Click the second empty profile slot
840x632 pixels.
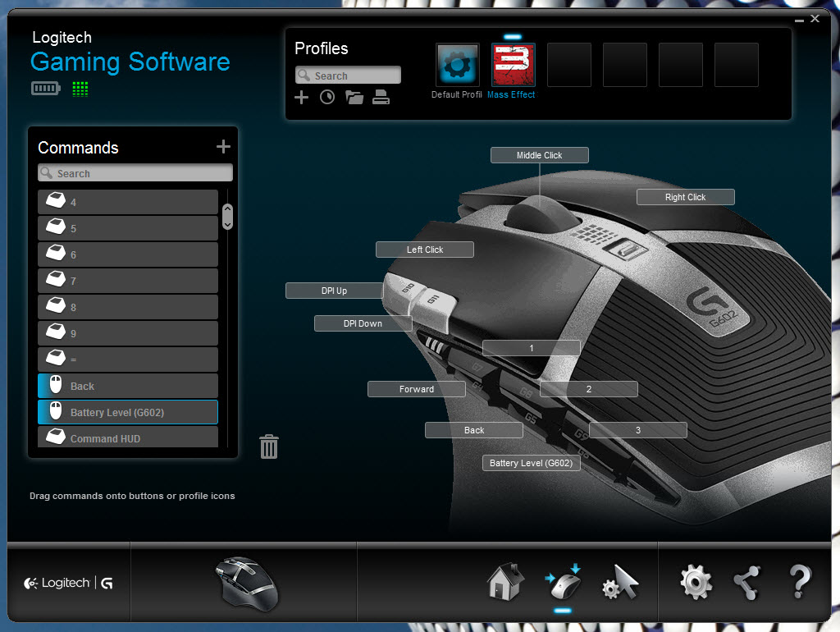624,65
